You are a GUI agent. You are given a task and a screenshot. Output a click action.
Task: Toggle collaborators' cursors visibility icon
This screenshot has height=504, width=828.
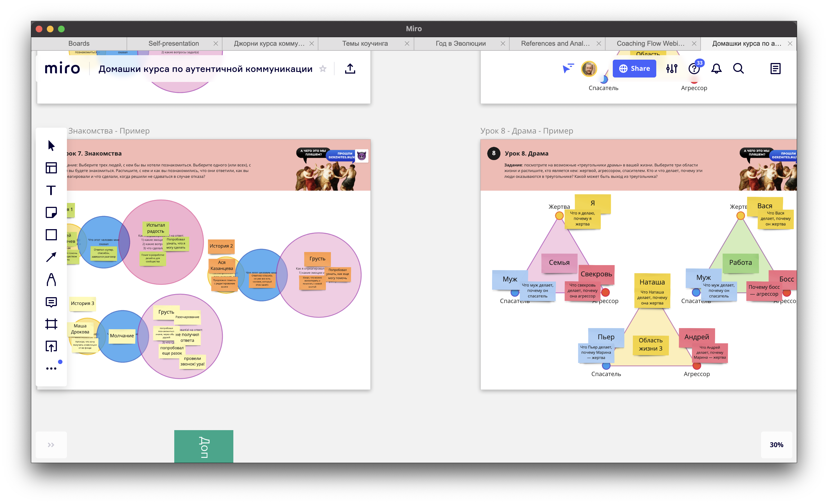point(568,69)
